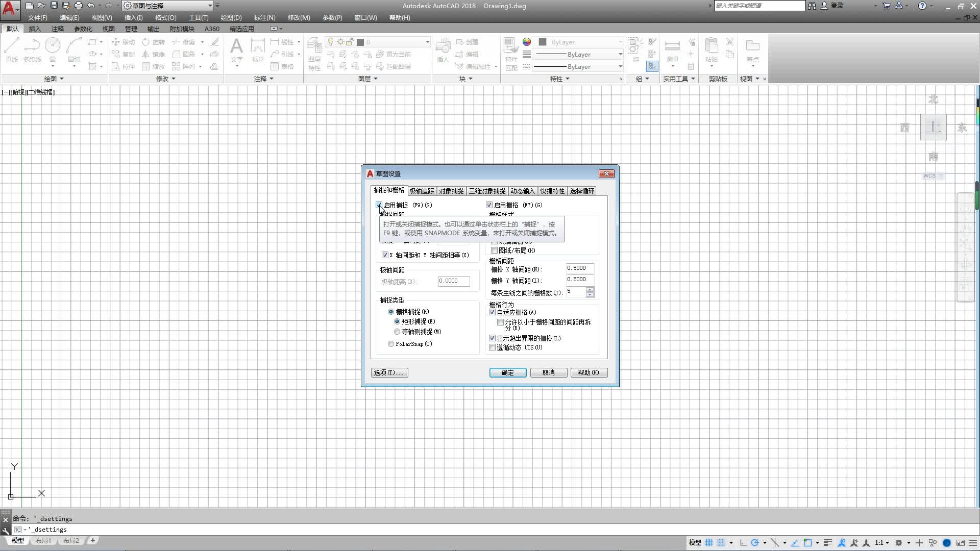The height and width of the screenshot is (551, 980).
Task: Click the 帮助(H) button in dialog
Action: click(589, 372)
